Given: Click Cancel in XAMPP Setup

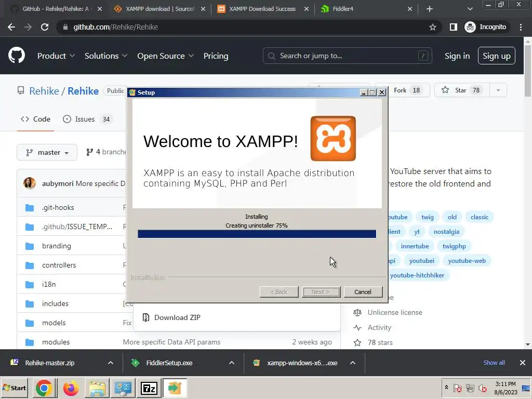Looking at the screenshot, I should 363,292.
